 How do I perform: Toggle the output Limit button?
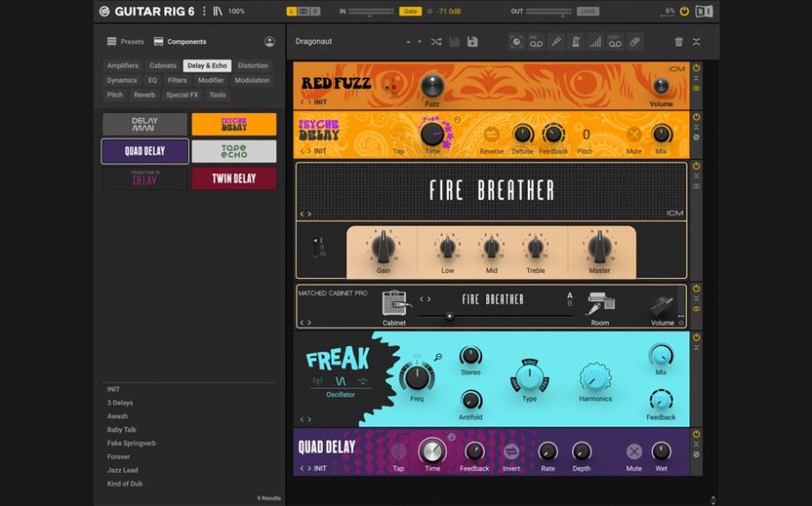point(588,11)
